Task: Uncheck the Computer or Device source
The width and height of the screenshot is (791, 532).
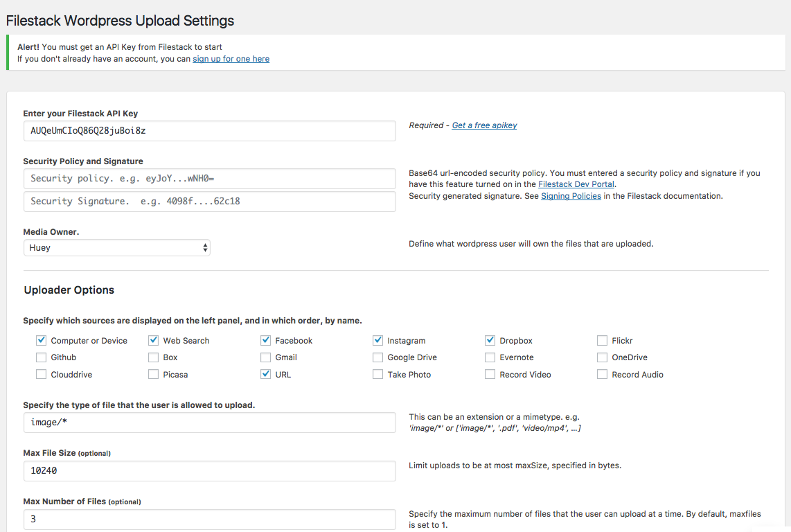Action: 41,340
